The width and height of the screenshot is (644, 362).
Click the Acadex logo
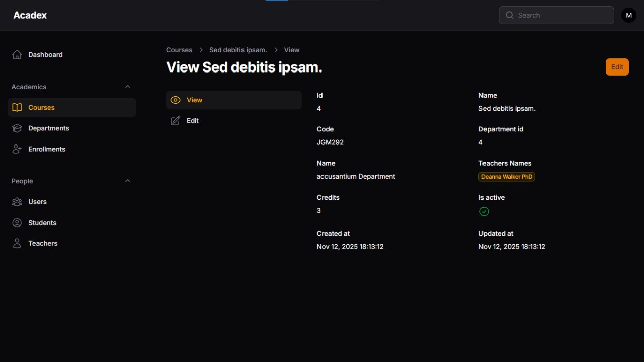click(30, 15)
